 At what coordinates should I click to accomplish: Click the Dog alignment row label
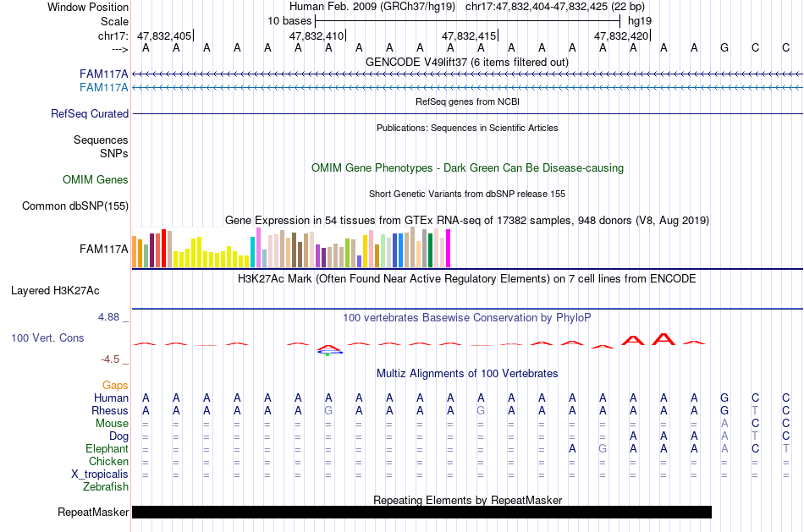(x=118, y=436)
